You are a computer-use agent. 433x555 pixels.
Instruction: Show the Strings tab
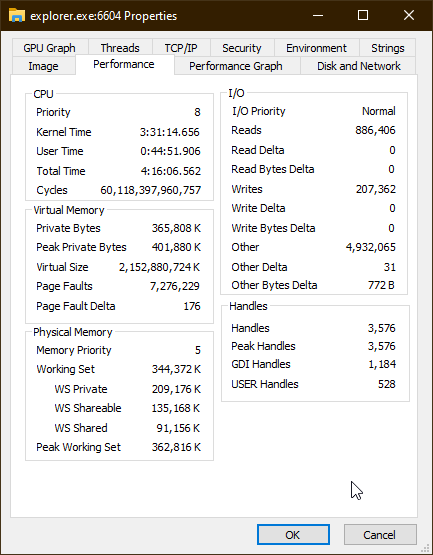coord(388,48)
